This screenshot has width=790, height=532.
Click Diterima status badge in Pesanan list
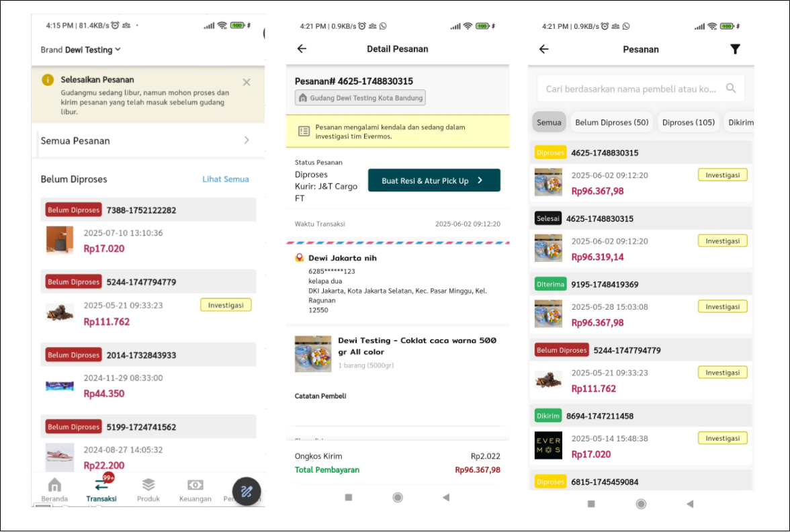coord(551,284)
